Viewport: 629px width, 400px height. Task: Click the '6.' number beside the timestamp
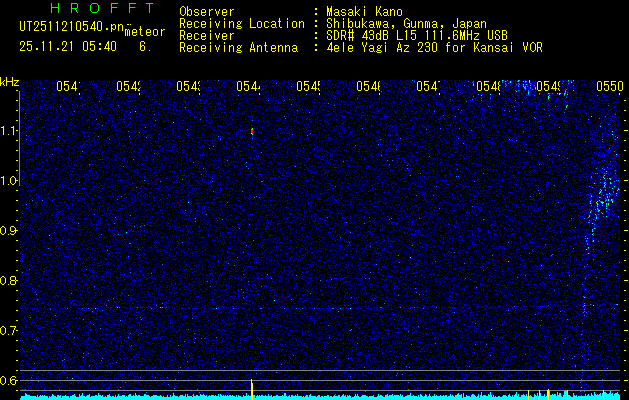(146, 46)
